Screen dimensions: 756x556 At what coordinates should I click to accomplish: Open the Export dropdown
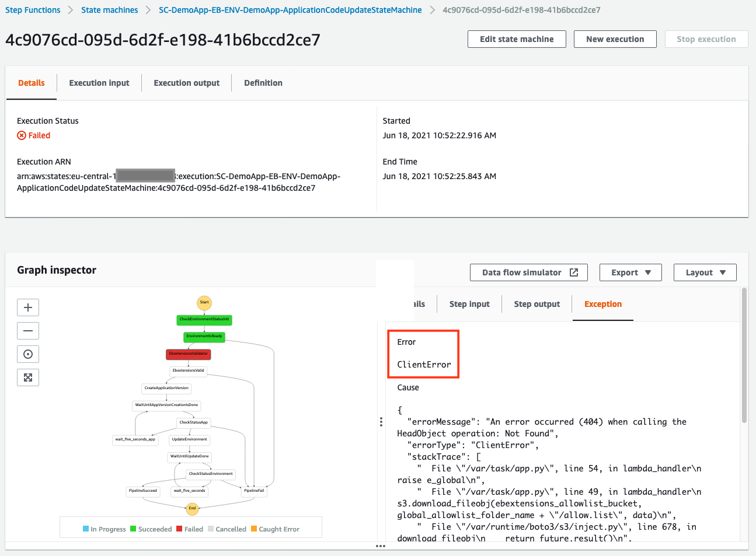click(630, 272)
